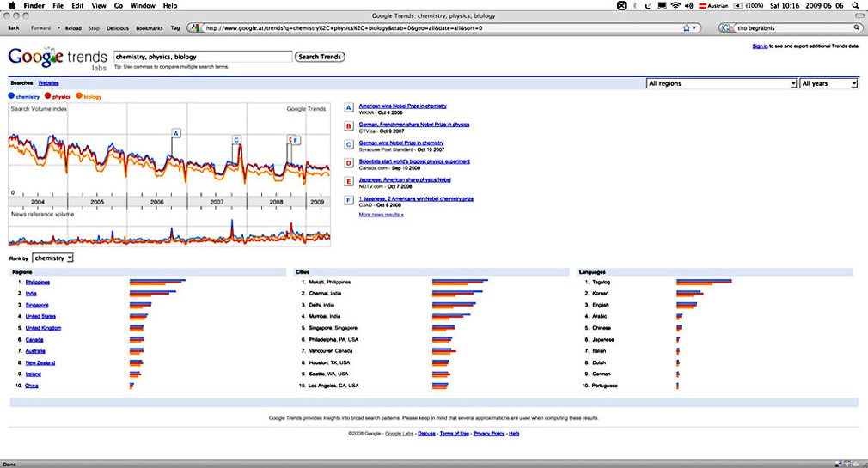Click the F news flag in headline list

click(x=349, y=200)
